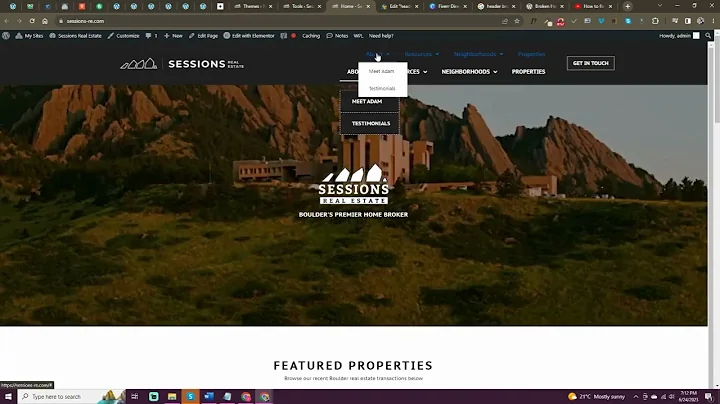This screenshot has width=720, height=404.
Task: Go back with the browser back arrow
Action: [x=6, y=21]
